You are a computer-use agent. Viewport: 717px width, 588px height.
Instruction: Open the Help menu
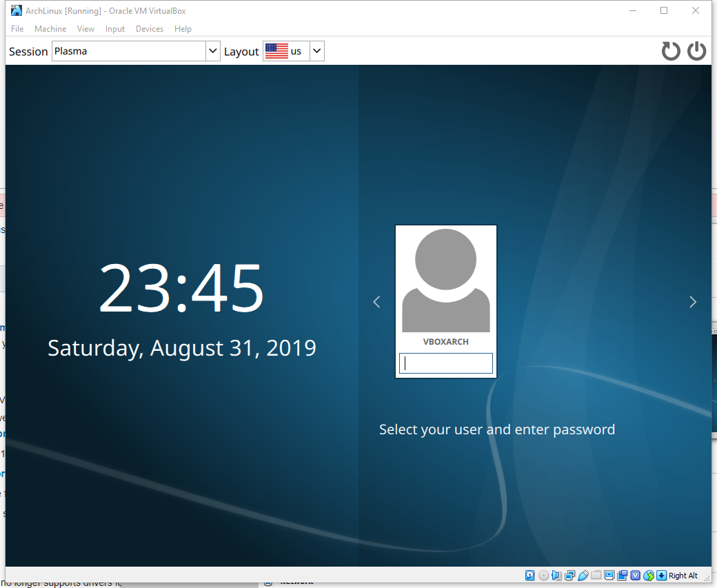[183, 29]
